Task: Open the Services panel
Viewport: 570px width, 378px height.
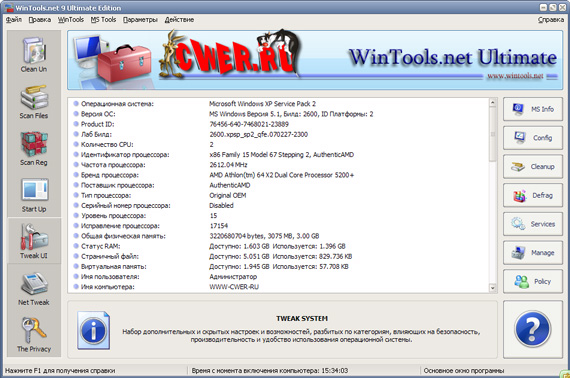Action: click(x=533, y=224)
